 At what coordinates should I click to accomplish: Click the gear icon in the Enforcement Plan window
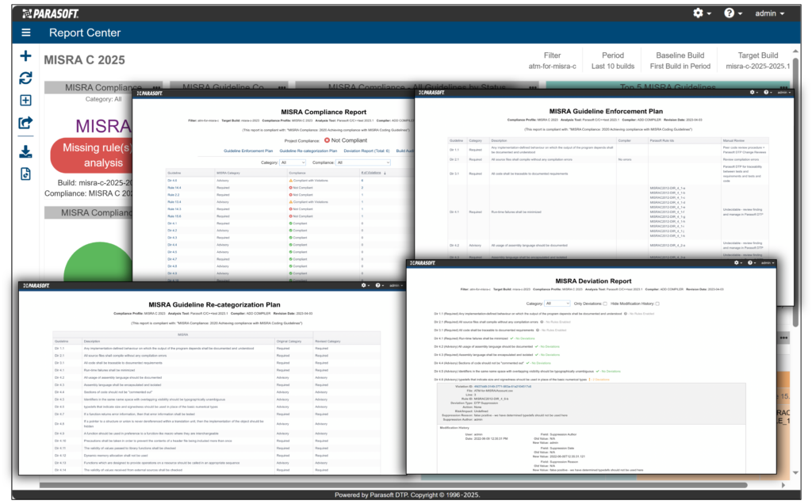coord(753,93)
